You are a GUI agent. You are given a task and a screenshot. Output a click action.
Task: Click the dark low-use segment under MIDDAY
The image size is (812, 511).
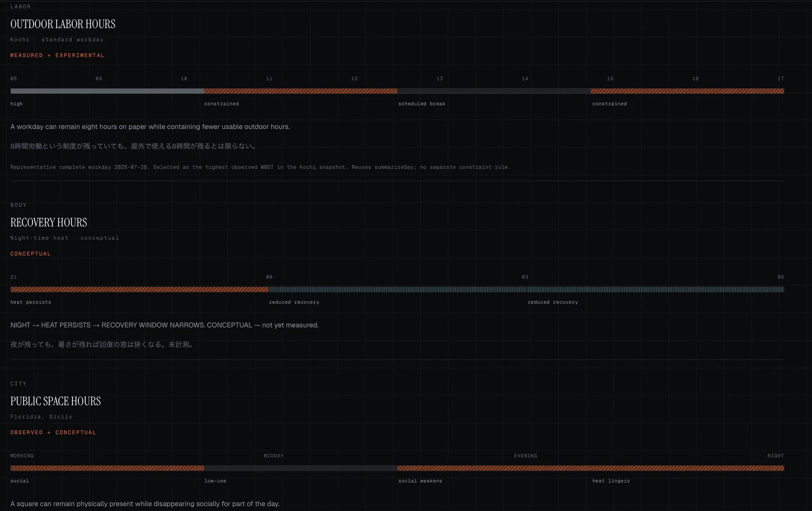(x=301, y=468)
